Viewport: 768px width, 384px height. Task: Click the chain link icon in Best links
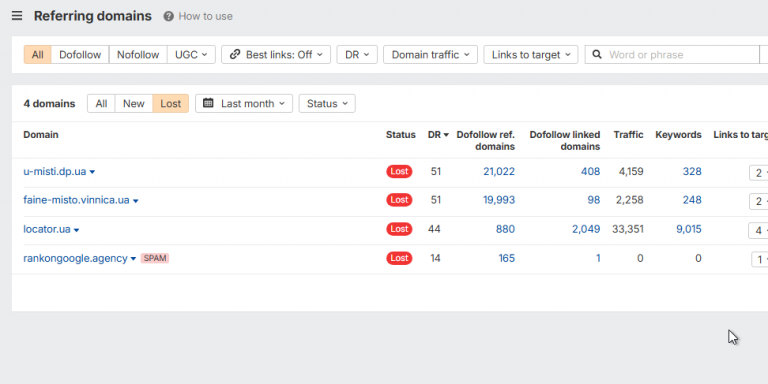(x=235, y=54)
